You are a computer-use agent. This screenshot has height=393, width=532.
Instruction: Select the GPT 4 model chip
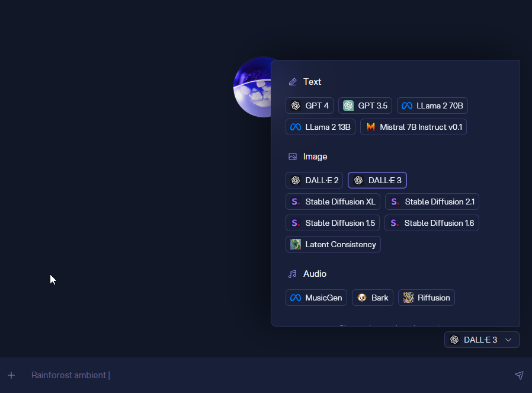[x=309, y=106]
